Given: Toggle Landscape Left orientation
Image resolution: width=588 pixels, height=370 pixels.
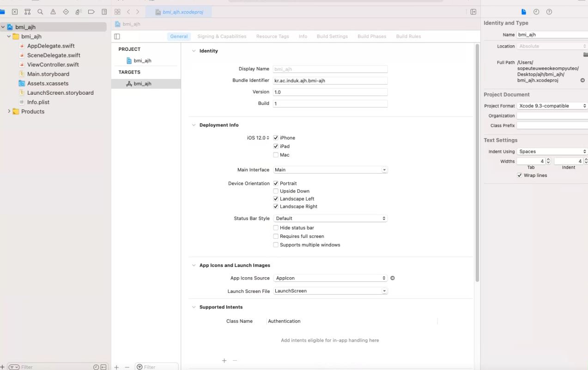Looking at the screenshot, I should [x=276, y=199].
